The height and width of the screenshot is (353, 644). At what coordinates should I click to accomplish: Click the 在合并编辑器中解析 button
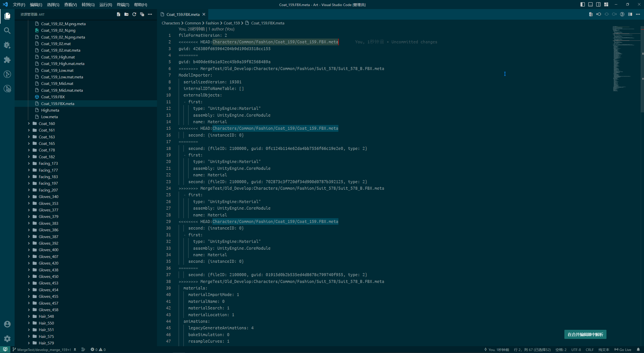tap(585, 334)
